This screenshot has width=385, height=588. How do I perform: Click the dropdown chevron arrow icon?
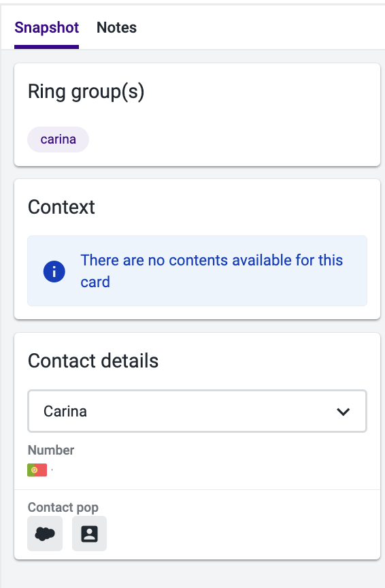point(343,411)
